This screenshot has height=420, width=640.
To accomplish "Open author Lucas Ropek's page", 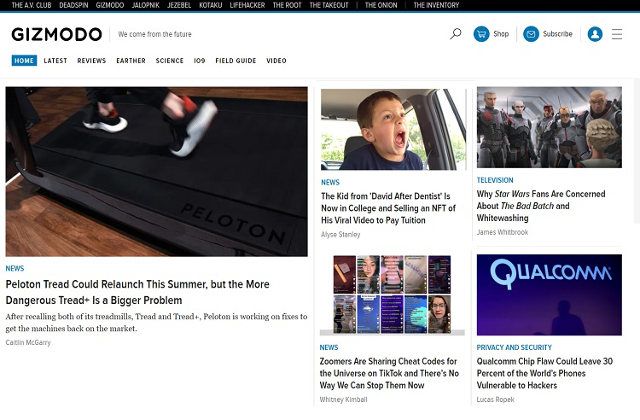I will click(496, 399).
